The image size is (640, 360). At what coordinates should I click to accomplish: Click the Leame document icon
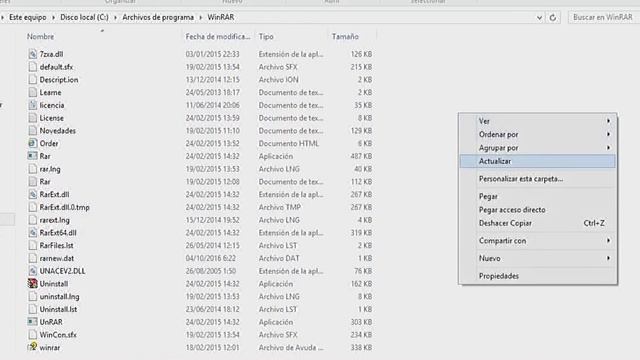point(33,92)
